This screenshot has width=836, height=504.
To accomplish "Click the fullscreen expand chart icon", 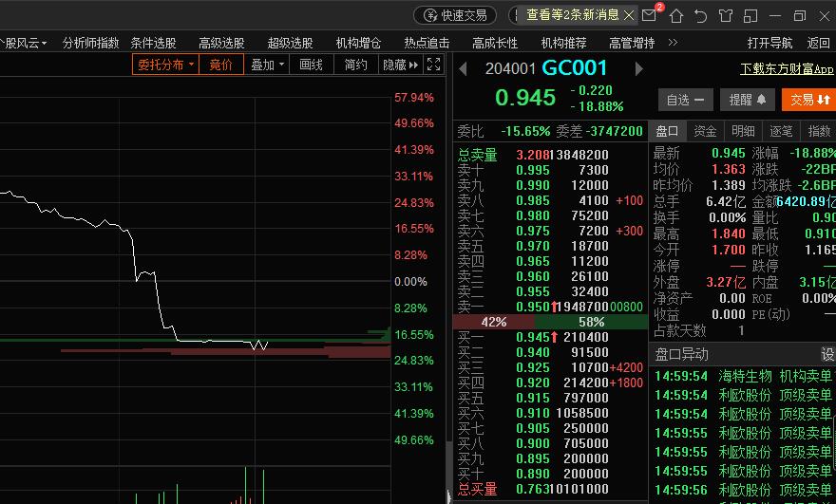I will coord(434,64).
